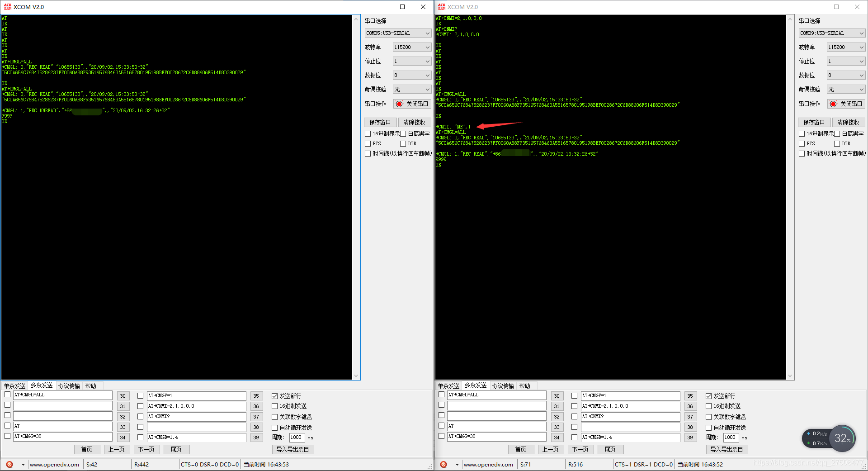The width and height of the screenshot is (868, 471).
Task: Open www.openedv.com link in right window status bar
Action: [489, 465]
